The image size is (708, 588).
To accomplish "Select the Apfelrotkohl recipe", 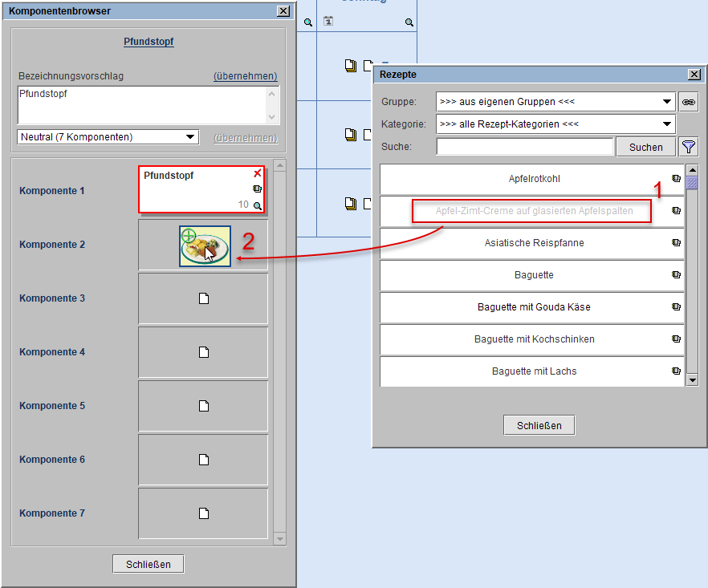I will tap(532, 179).
